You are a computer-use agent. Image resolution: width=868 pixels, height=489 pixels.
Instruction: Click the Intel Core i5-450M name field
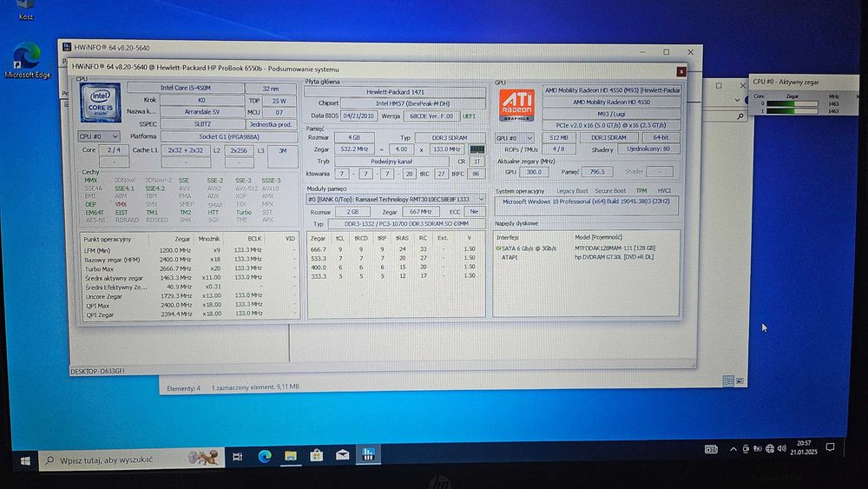186,88
